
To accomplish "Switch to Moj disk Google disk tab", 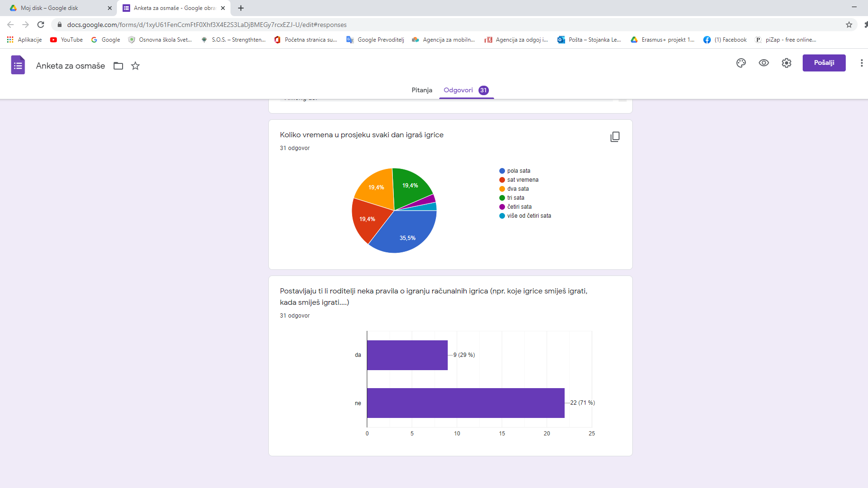I will point(57,8).
